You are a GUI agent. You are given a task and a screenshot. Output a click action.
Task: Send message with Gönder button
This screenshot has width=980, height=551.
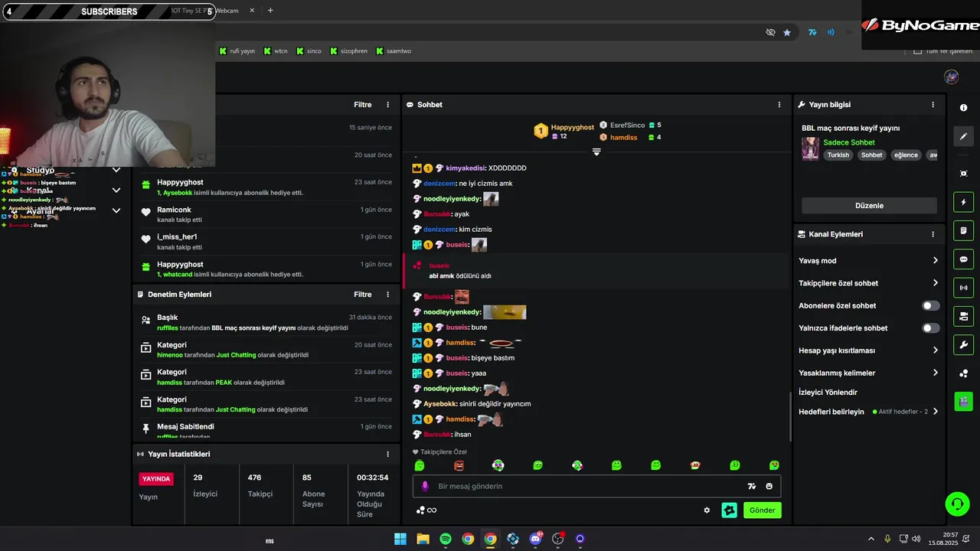click(762, 510)
